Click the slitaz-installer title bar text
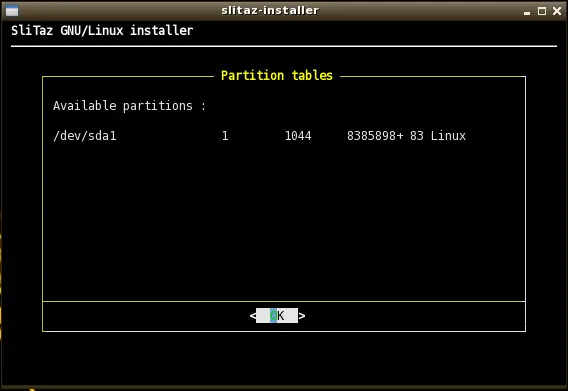This screenshot has height=391, width=568. pos(270,11)
